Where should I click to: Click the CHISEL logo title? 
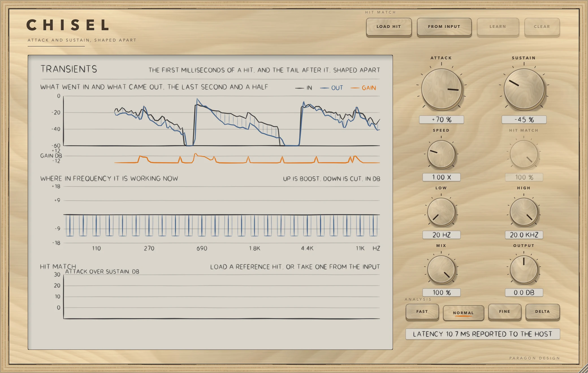(68, 25)
